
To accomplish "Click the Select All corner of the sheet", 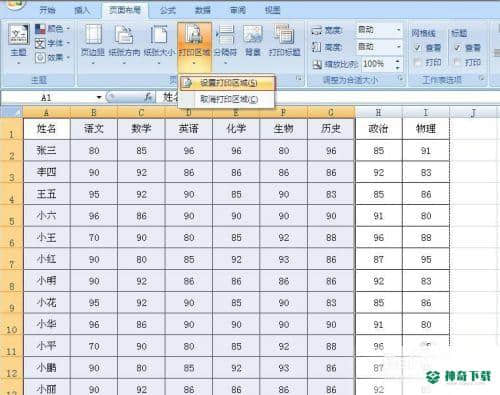I will point(12,112).
